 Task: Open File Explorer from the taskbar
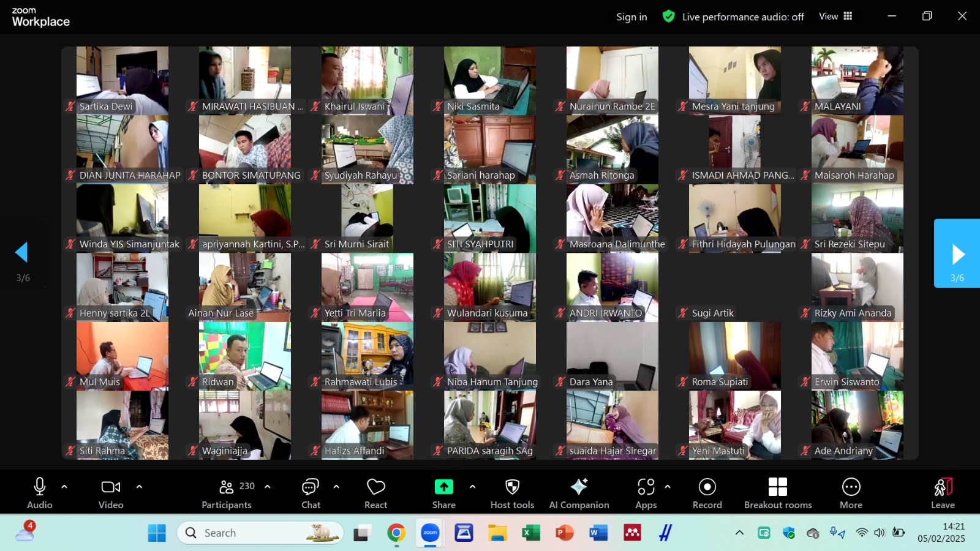coord(497,533)
